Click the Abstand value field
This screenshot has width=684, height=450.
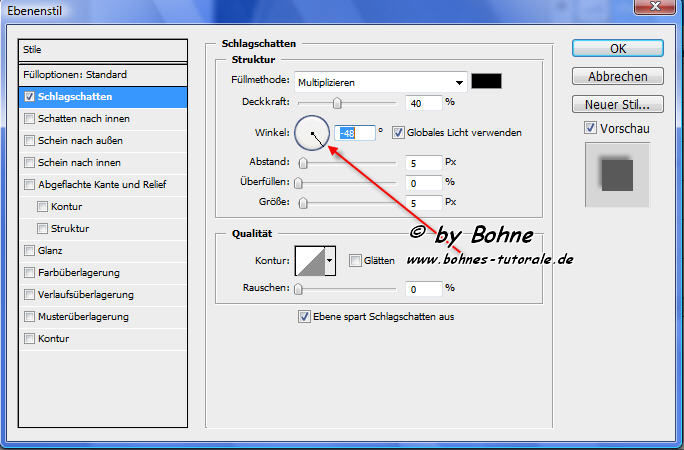pyautogui.click(x=424, y=163)
